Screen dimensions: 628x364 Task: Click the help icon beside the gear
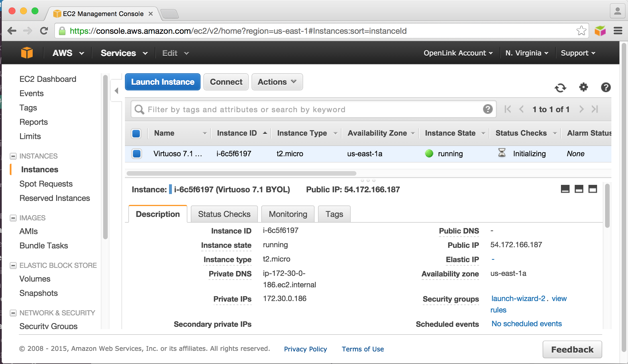[x=605, y=87]
